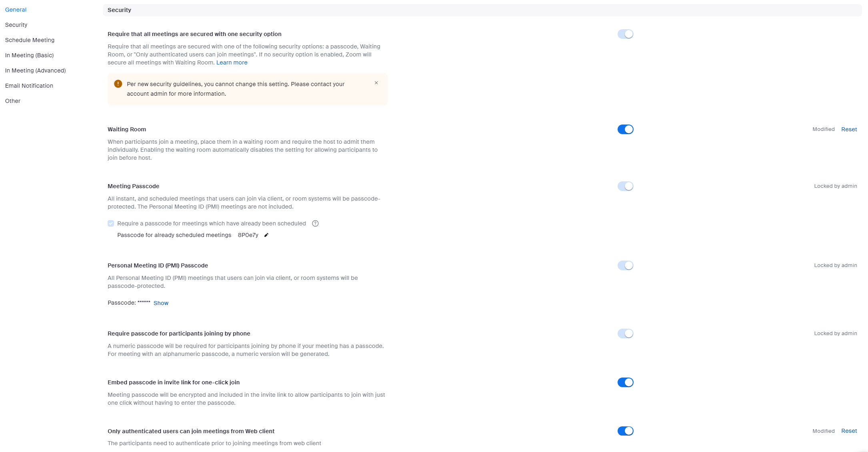This screenshot has width=868, height=452.
Task: Open the Security settings section
Action: (16, 25)
